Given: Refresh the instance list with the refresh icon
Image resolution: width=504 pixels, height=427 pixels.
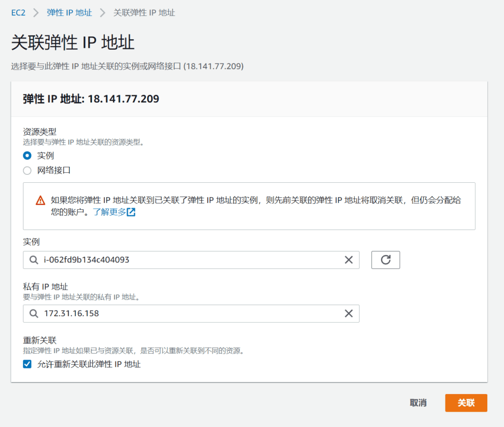Looking at the screenshot, I should click(385, 260).
